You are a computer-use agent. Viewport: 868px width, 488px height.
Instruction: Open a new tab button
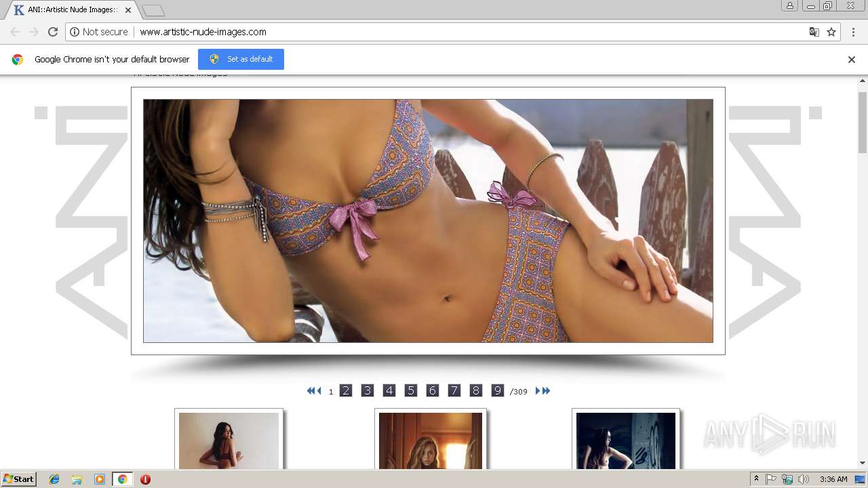[x=153, y=10]
